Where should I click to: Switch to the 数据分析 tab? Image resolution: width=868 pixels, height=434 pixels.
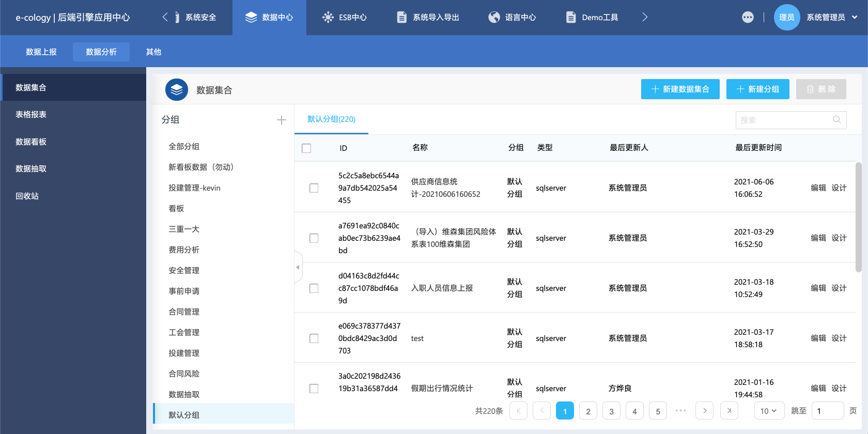(x=101, y=52)
